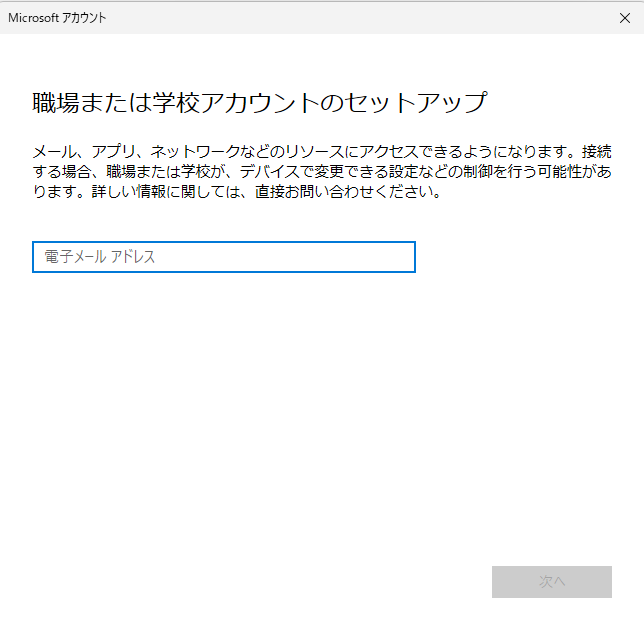Close the Microsoft アカウント dialog
Screen dimensions: 644x630
pos(625,18)
